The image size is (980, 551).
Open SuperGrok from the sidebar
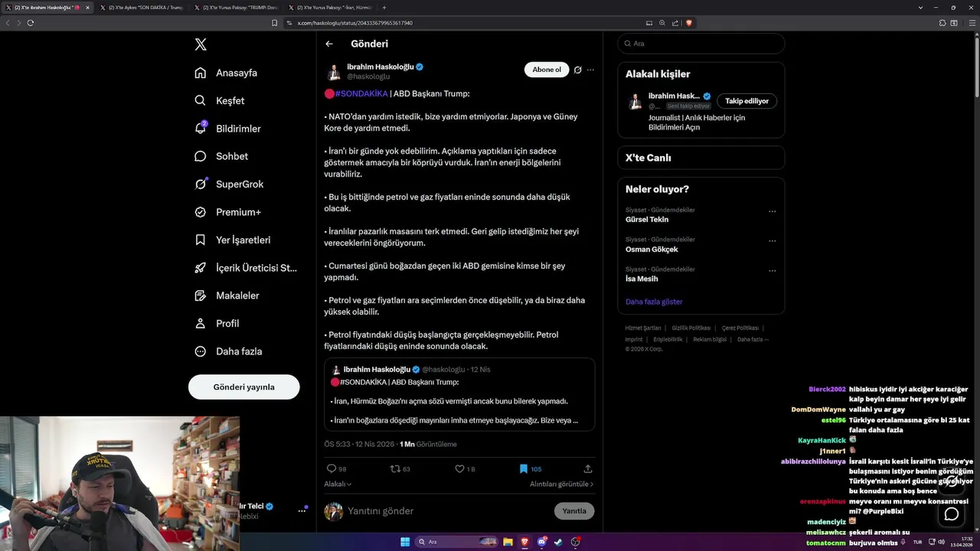[x=229, y=184]
